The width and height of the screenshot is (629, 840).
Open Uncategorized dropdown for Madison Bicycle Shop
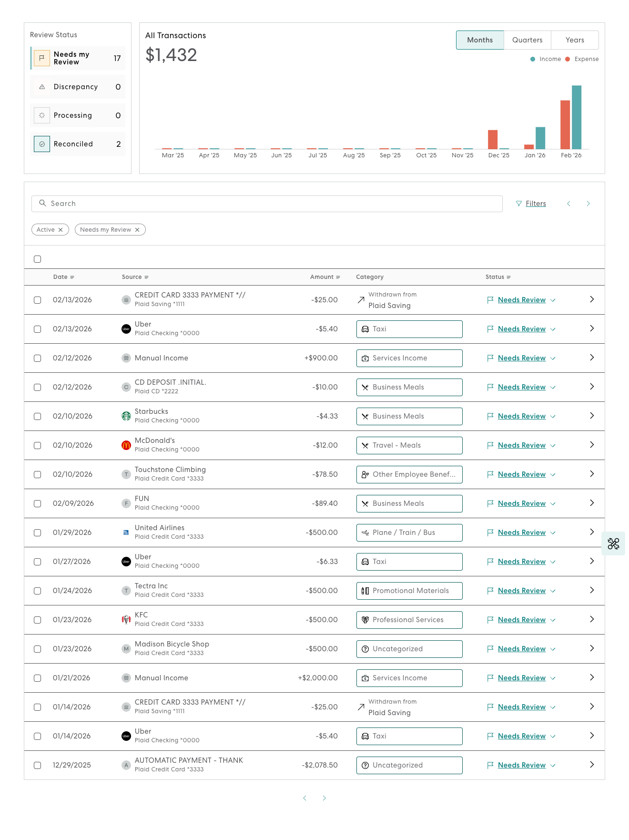[x=409, y=649]
